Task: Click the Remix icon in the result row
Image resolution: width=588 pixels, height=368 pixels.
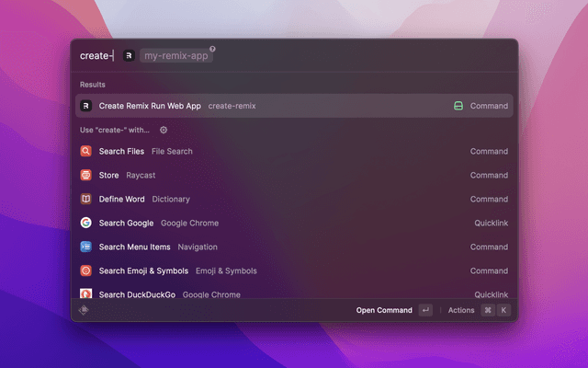Action: 85,106
